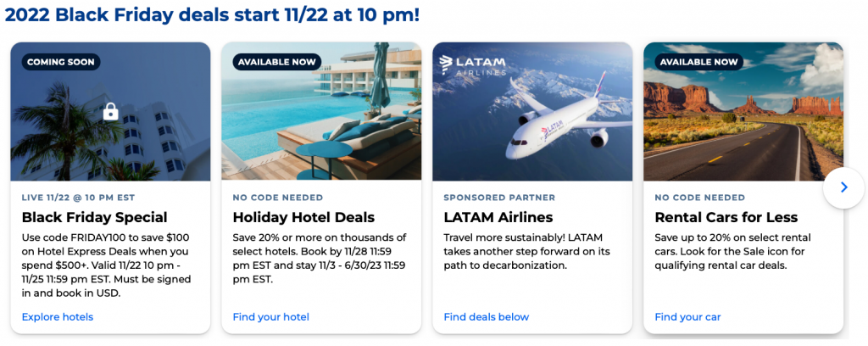Open the Explore hotels link

pyautogui.click(x=58, y=317)
